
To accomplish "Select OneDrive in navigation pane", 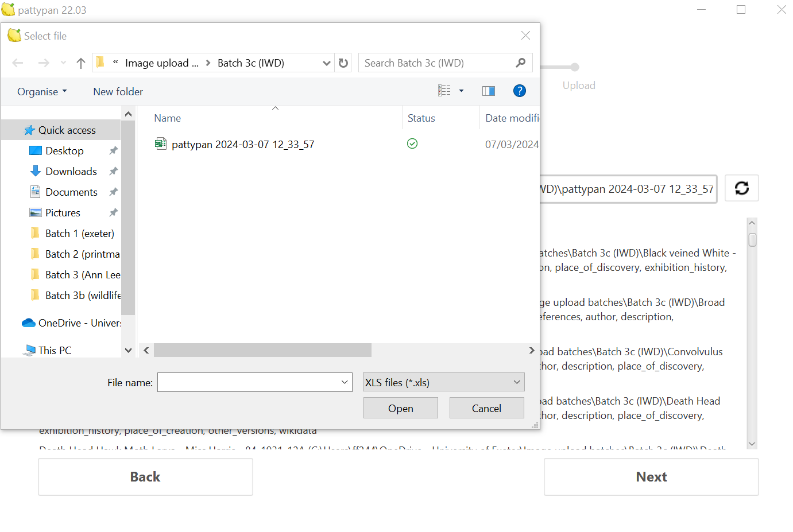I will point(71,323).
